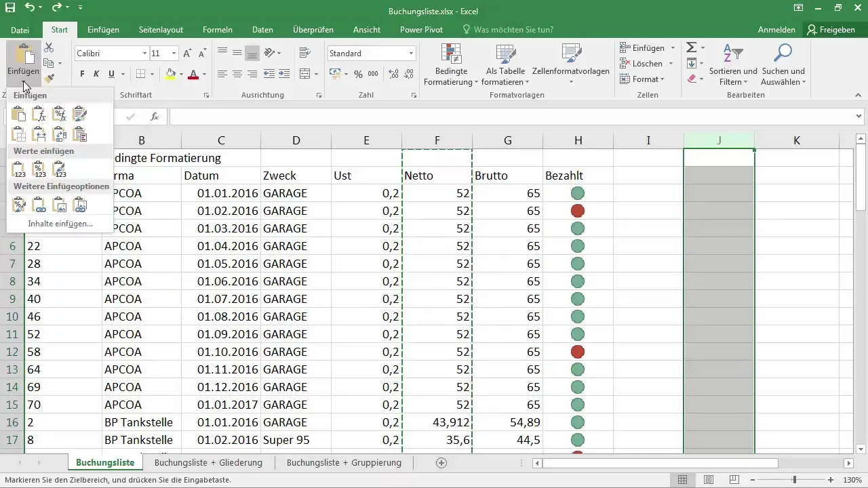Click the red font color A swatch
The width and height of the screenshot is (868, 488).
click(193, 74)
